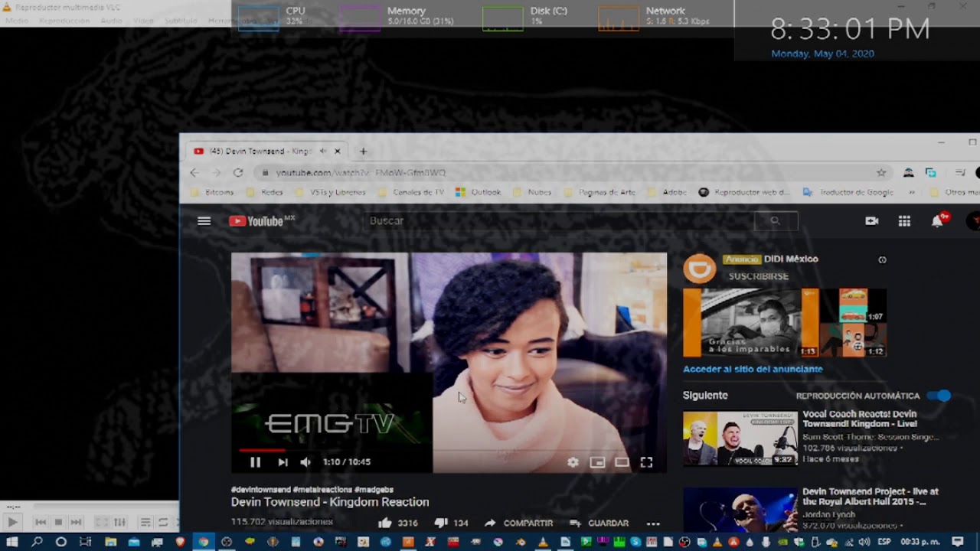Select the Devin Townsend YouTube tab
Viewport: 980px width, 551px height.
(x=266, y=152)
